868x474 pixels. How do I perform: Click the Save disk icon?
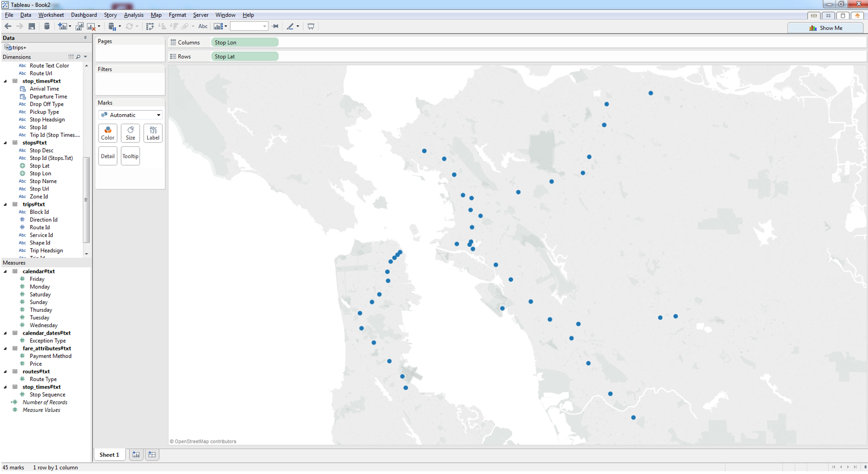(x=32, y=26)
